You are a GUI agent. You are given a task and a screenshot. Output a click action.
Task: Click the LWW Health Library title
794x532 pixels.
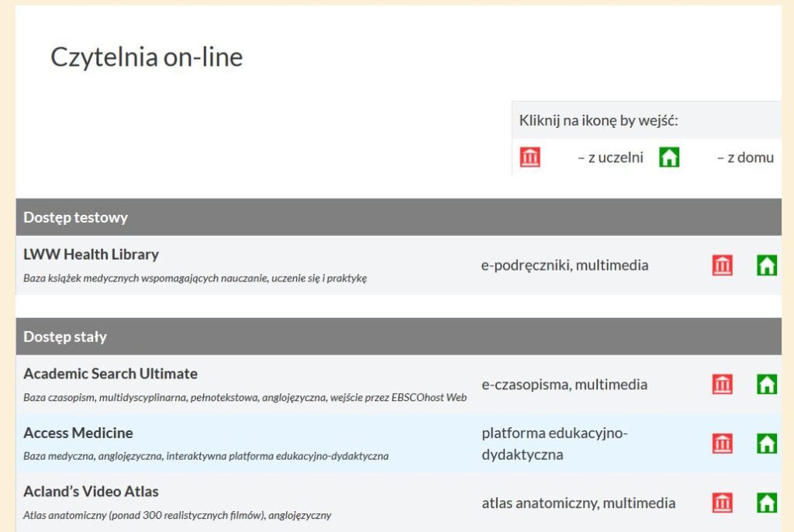point(91,254)
